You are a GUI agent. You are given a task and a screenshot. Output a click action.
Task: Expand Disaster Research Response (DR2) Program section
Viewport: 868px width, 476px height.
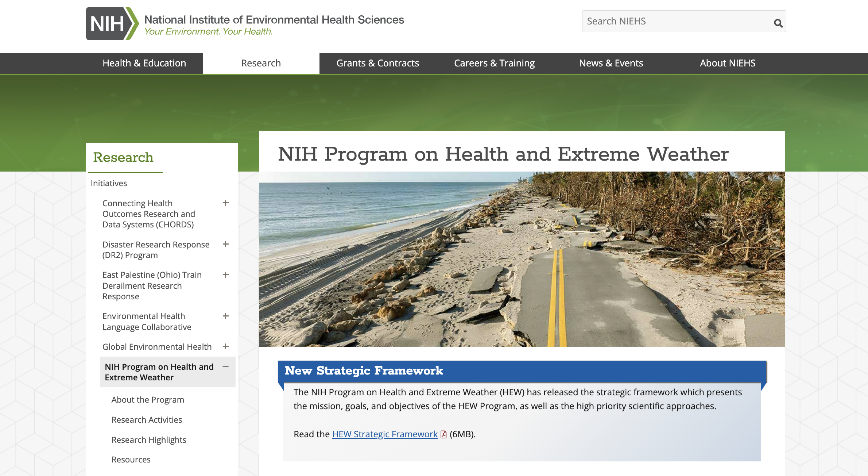click(226, 244)
